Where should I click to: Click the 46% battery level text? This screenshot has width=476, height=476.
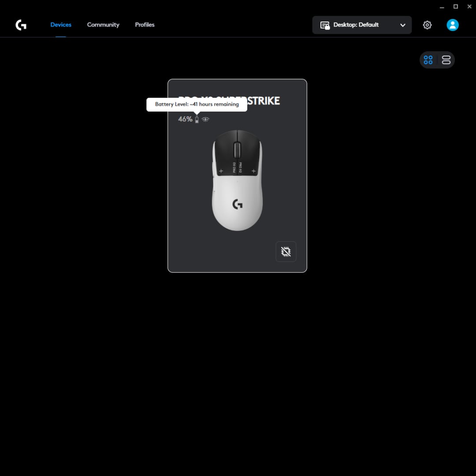point(185,119)
